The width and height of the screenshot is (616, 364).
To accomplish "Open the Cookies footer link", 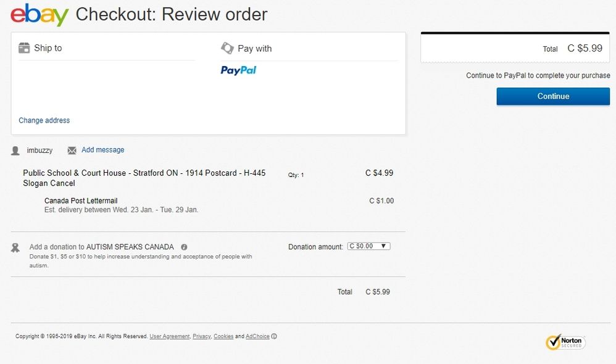I will click(x=223, y=336).
